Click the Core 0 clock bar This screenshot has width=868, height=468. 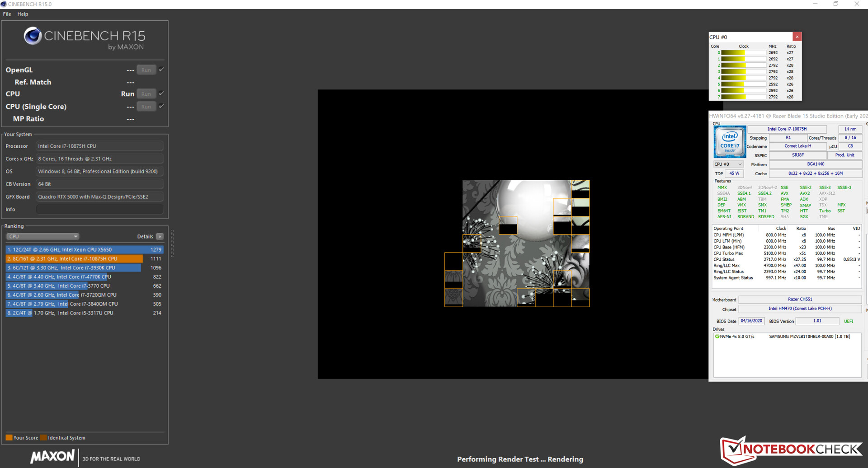click(x=743, y=52)
